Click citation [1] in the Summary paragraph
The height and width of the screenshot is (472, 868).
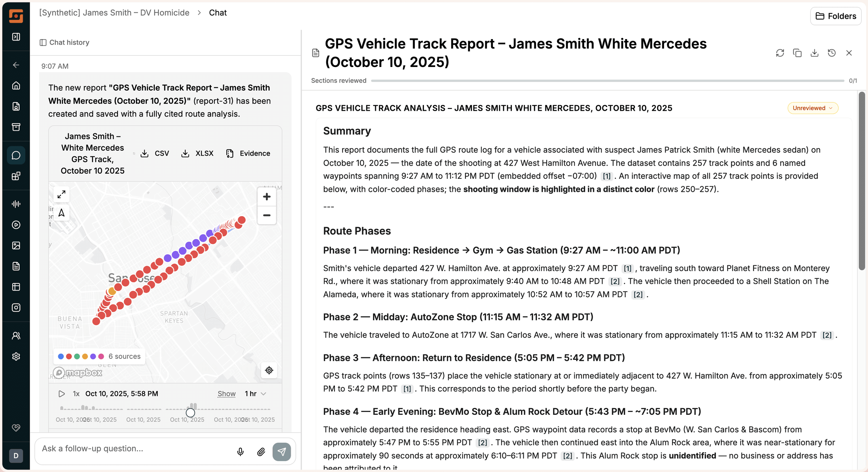tap(607, 176)
